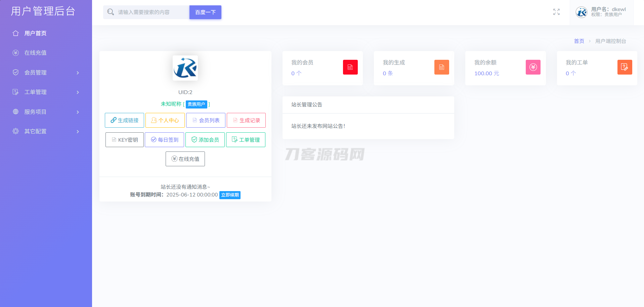
Task: Expand the 服务项目 sidebar menu
Action: [46, 112]
